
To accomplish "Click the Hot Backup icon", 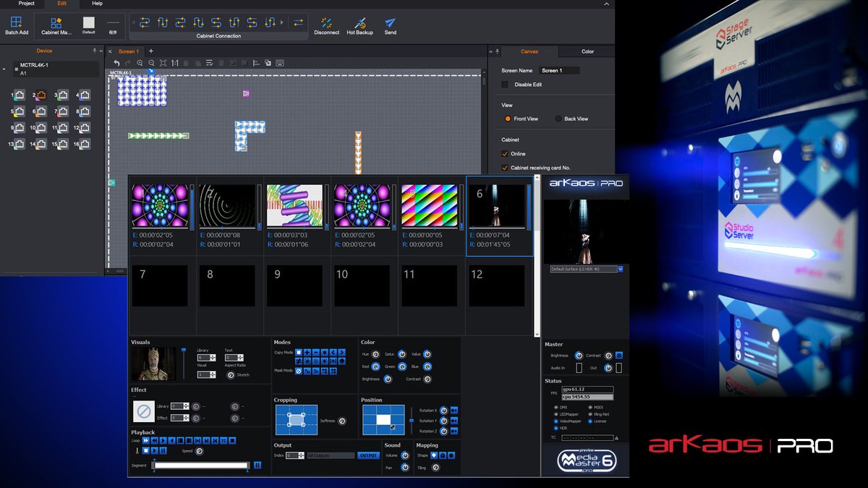I will [x=359, y=23].
